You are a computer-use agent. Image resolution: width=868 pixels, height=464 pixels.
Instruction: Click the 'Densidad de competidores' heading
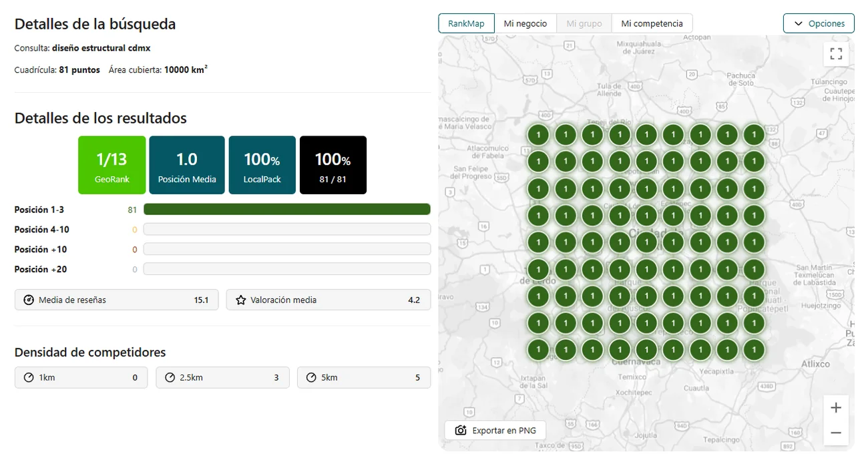pos(90,353)
